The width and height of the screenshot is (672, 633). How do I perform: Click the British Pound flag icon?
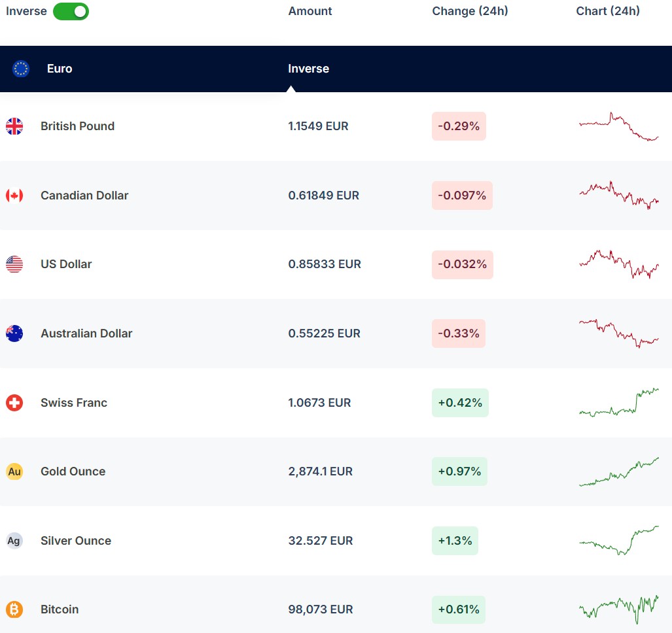click(14, 126)
